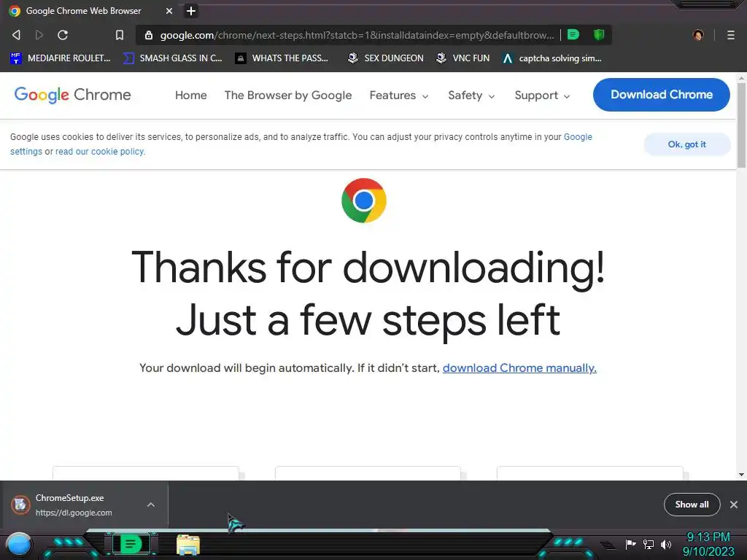Close the Google Chrome Web Browser tab
Viewport: 747px width, 560px height.
pyautogui.click(x=169, y=10)
